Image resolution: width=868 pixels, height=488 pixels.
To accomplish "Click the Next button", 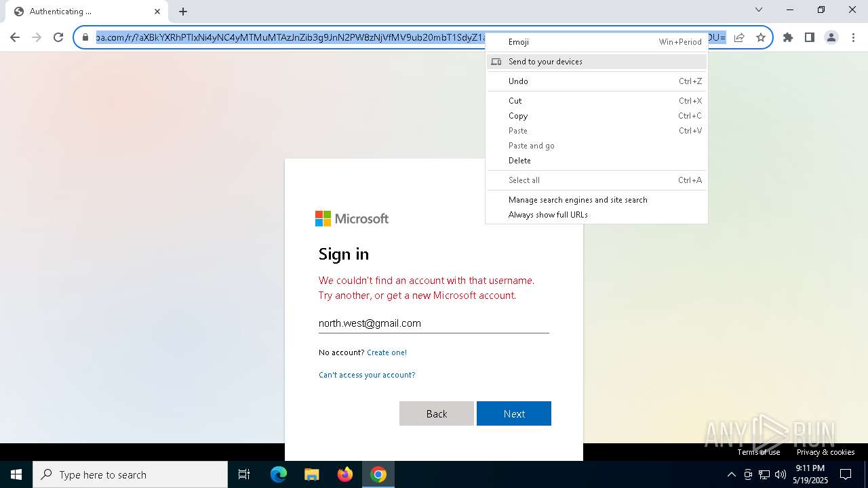I will (514, 413).
